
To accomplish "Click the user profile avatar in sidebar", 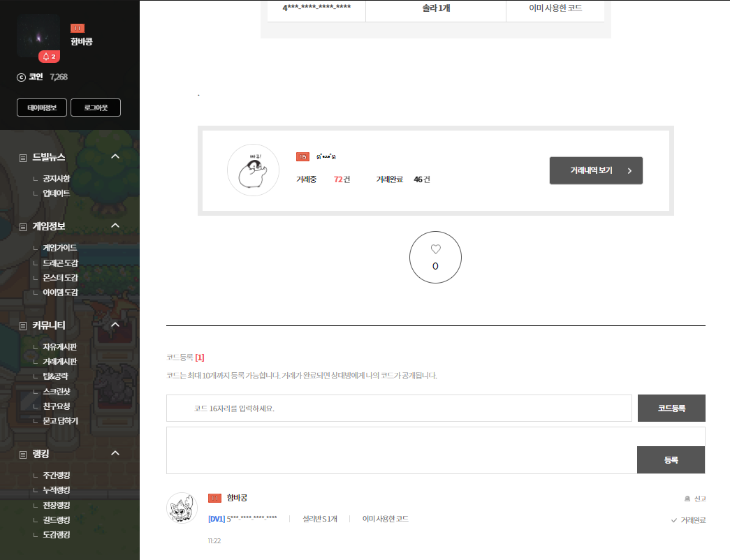I will (x=38, y=35).
